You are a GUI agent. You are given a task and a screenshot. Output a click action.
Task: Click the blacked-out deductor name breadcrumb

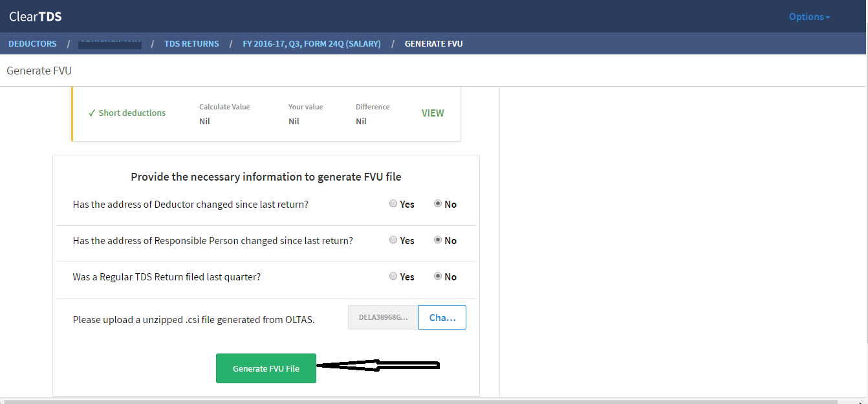click(109, 44)
